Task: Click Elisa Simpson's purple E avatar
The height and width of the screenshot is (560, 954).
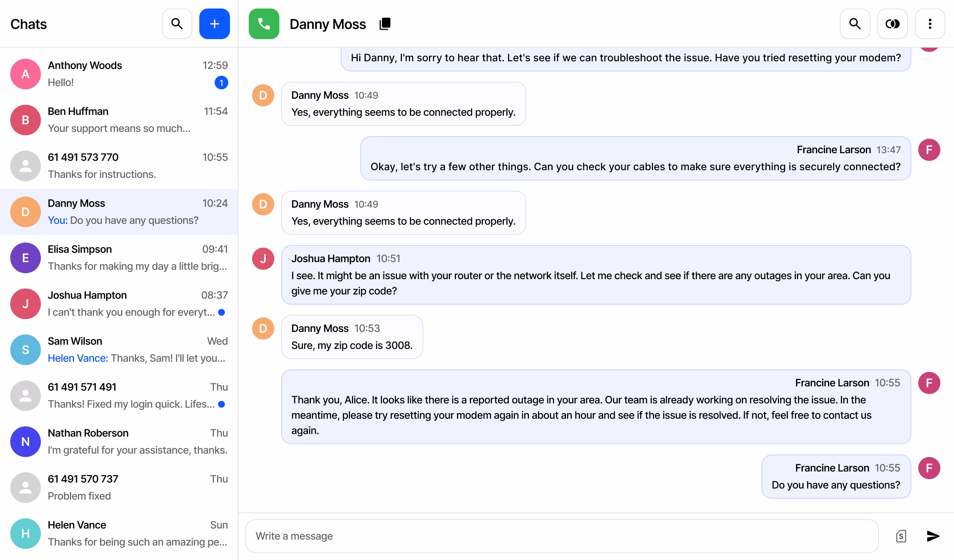Action: (x=26, y=258)
